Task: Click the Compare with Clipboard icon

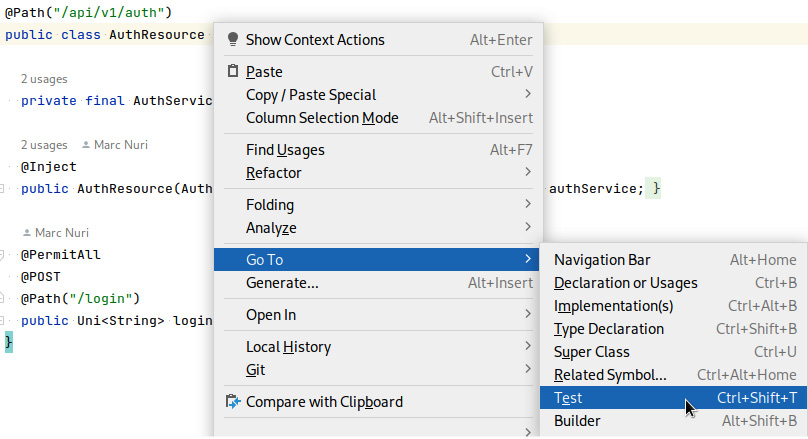Action: coord(233,401)
